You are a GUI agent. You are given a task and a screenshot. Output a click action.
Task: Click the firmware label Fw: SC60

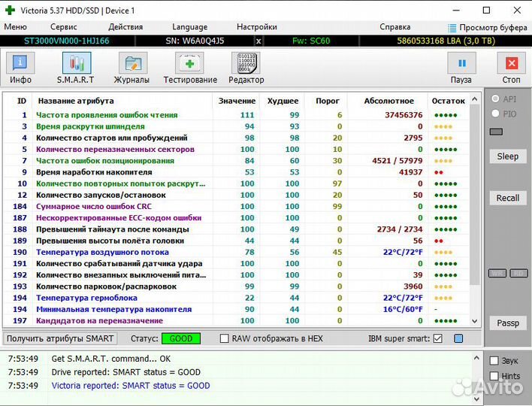[311, 41]
